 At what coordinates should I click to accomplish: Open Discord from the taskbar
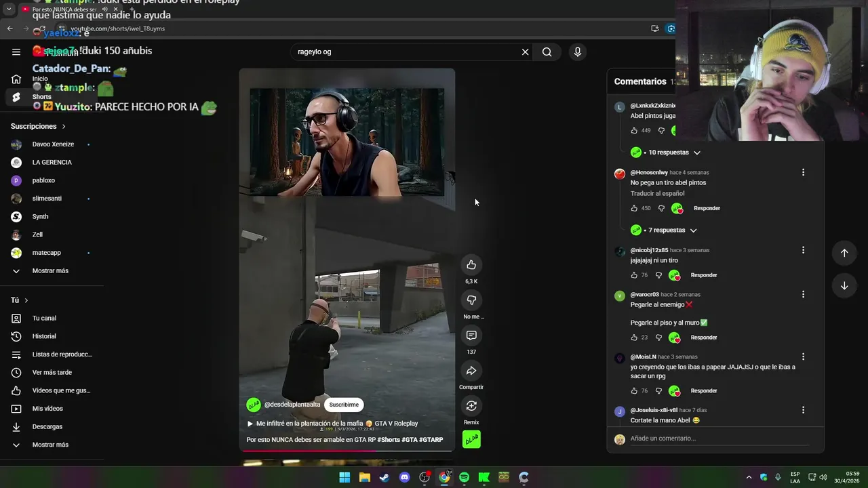click(405, 477)
